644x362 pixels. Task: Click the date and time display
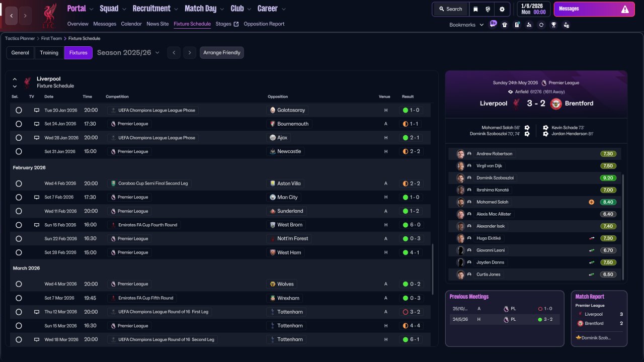(x=533, y=9)
